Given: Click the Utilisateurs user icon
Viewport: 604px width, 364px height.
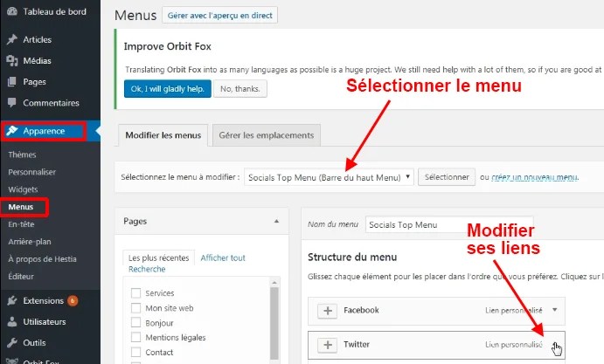Looking at the screenshot, I should (11, 322).
